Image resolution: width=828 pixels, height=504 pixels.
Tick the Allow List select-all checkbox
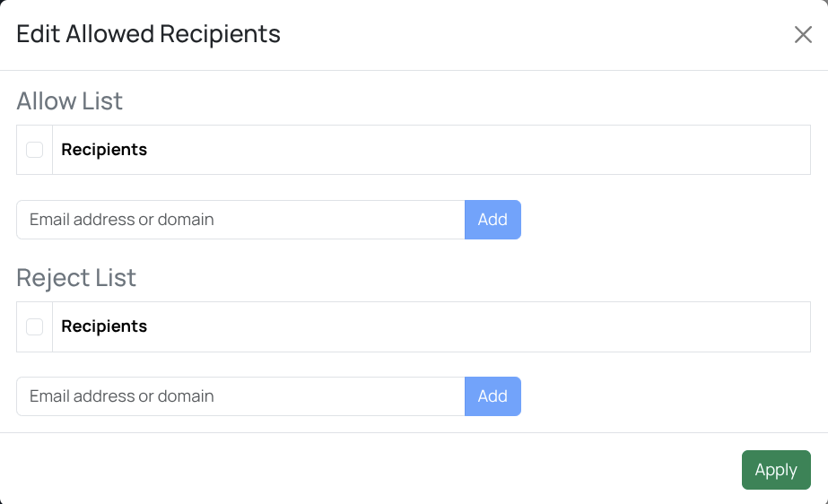34,150
